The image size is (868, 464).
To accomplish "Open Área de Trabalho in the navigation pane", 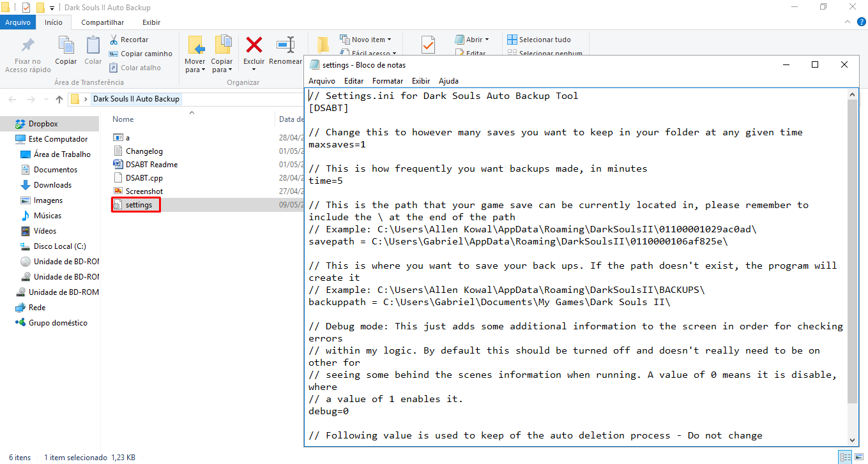I will (62, 154).
